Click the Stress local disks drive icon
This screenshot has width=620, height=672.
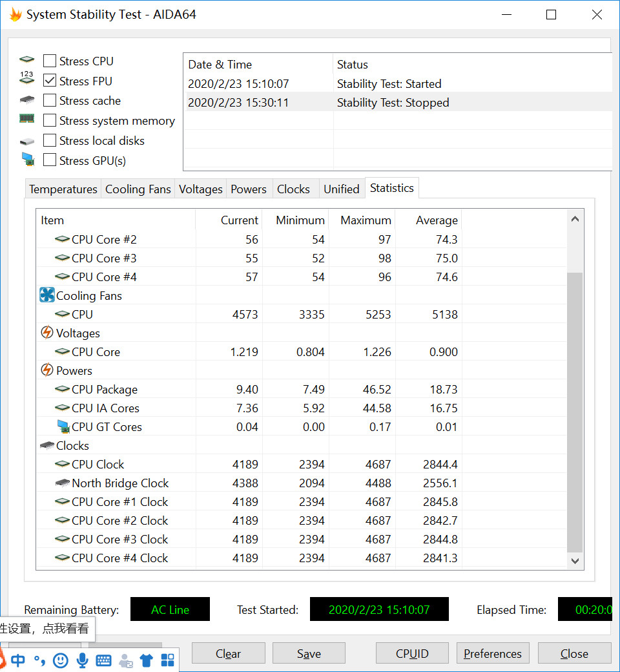[26, 141]
